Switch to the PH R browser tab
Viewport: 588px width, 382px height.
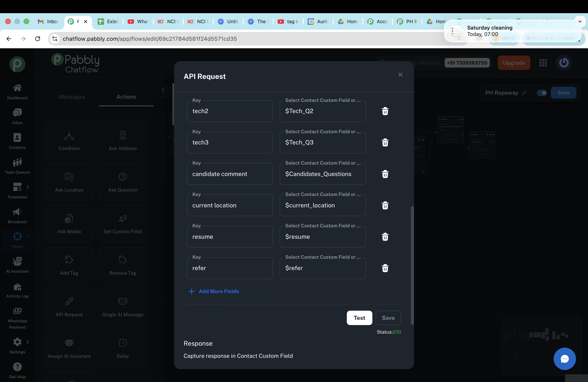point(407,21)
